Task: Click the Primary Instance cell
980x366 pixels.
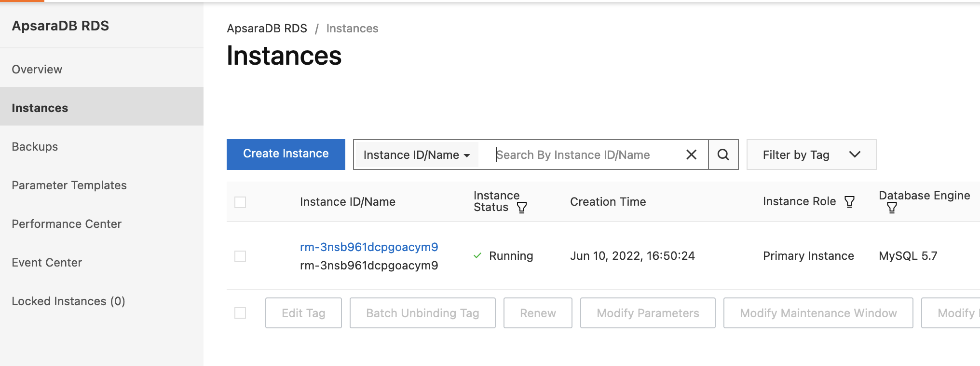Action: pos(808,256)
